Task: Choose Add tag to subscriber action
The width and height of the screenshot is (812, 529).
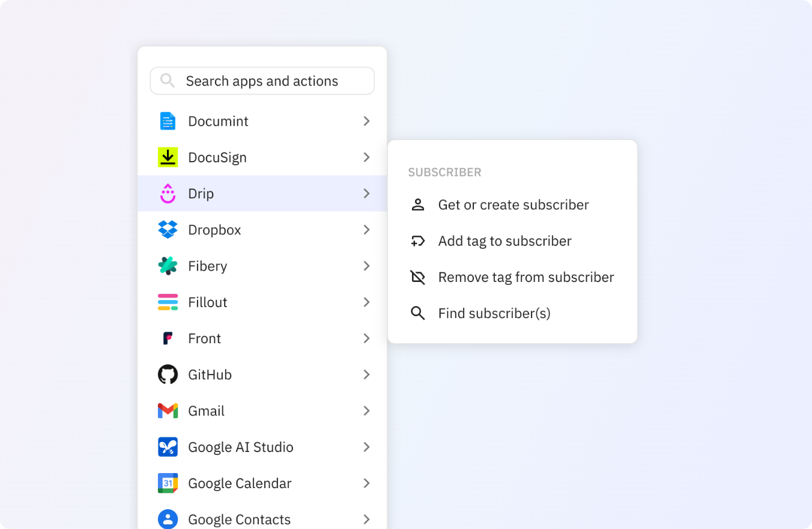Action: [x=512, y=241]
